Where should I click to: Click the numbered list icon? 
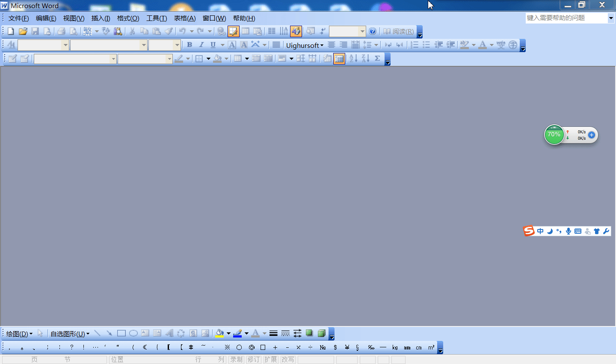coord(415,45)
